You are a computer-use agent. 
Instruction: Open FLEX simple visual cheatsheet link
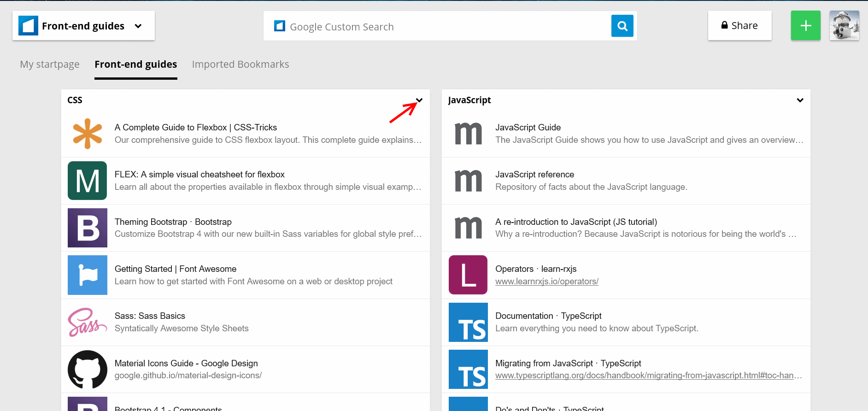pyautogui.click(x=199, y=175)
